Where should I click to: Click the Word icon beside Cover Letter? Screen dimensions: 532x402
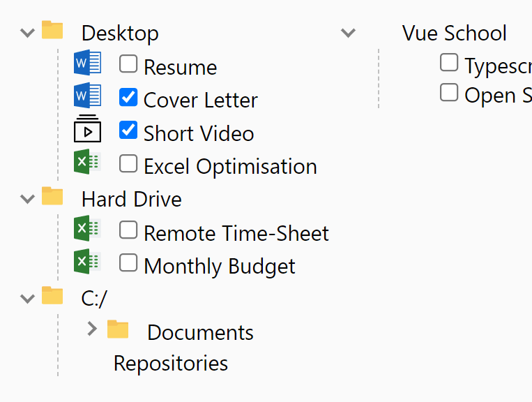(88, 96)
